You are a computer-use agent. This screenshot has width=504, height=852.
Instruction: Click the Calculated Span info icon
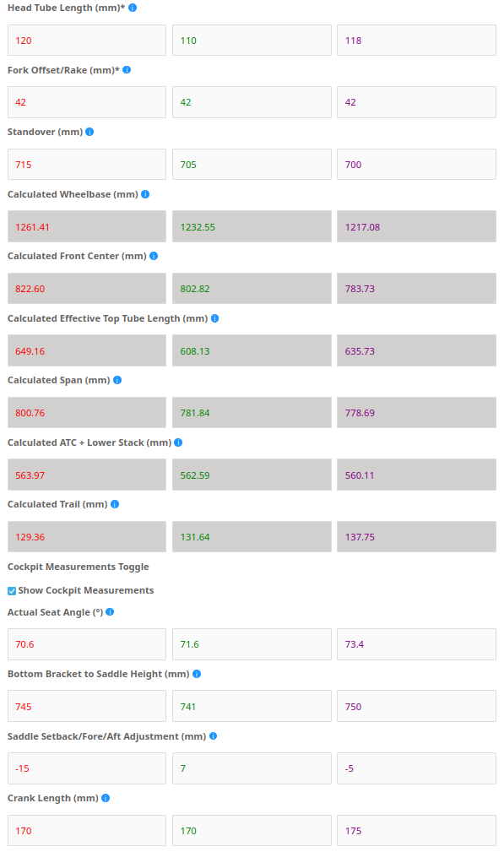click(117, 380)
